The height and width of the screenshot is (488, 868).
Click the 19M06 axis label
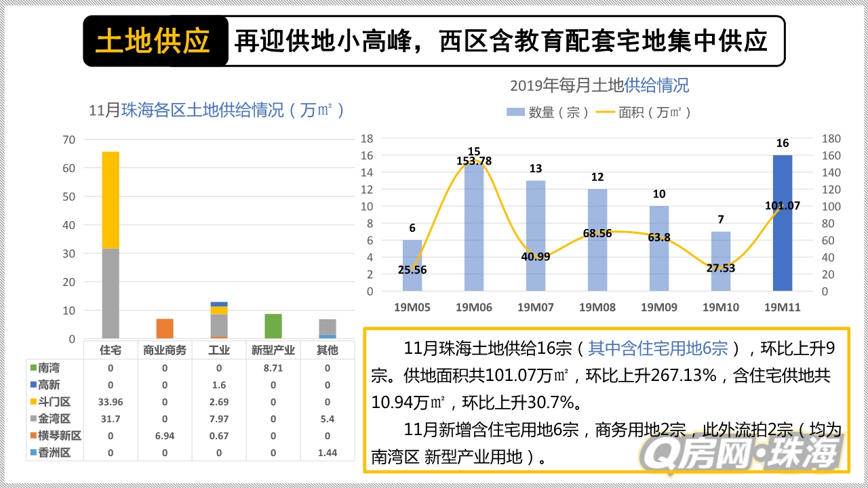(x=473, y=307)
